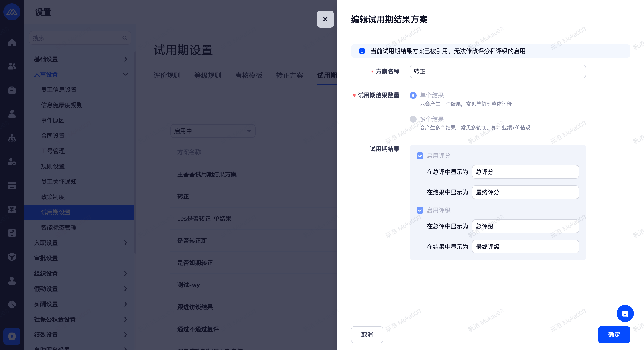This screenshot has width=644, height=350.
Task: Switch to the 考核模板 tab
Action: point(249,75)
